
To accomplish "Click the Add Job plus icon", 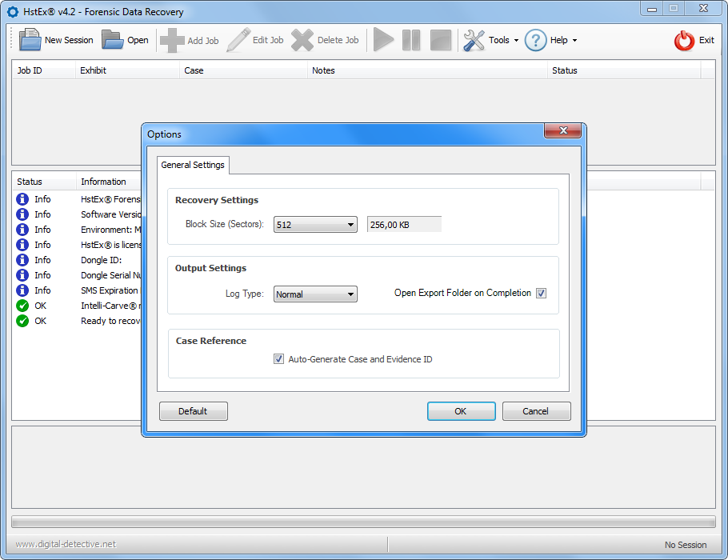I will point(172,40).
